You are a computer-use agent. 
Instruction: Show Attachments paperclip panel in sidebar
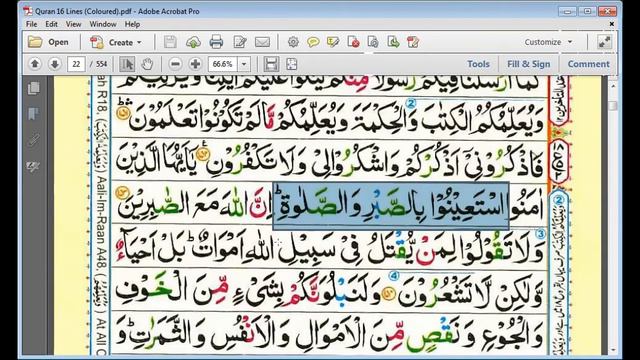pos(33,140)
